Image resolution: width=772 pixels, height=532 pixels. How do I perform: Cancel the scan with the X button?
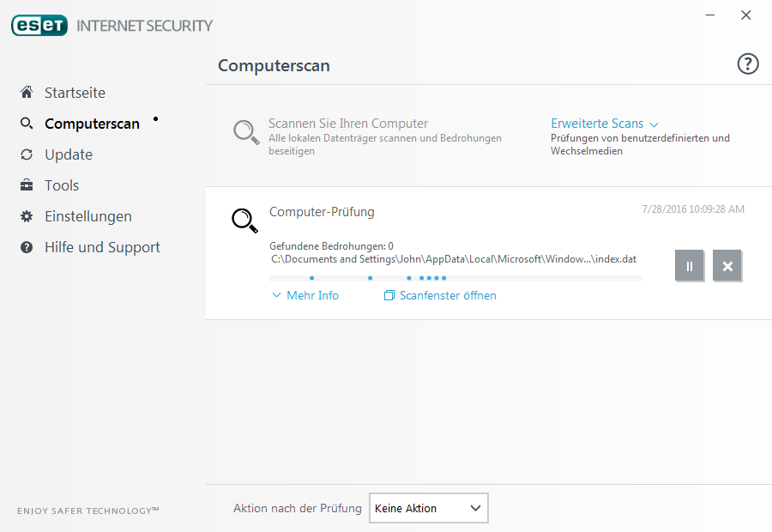click(727, 266)
